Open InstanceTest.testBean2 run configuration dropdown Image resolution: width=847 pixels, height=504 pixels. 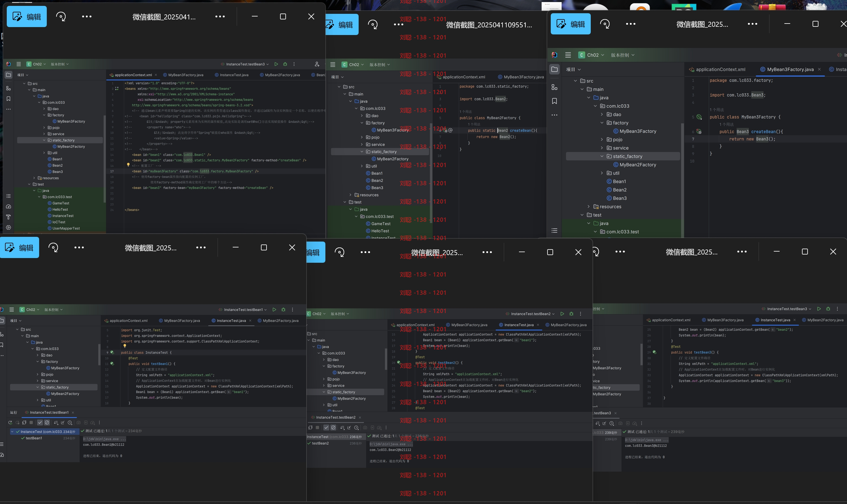530,314
